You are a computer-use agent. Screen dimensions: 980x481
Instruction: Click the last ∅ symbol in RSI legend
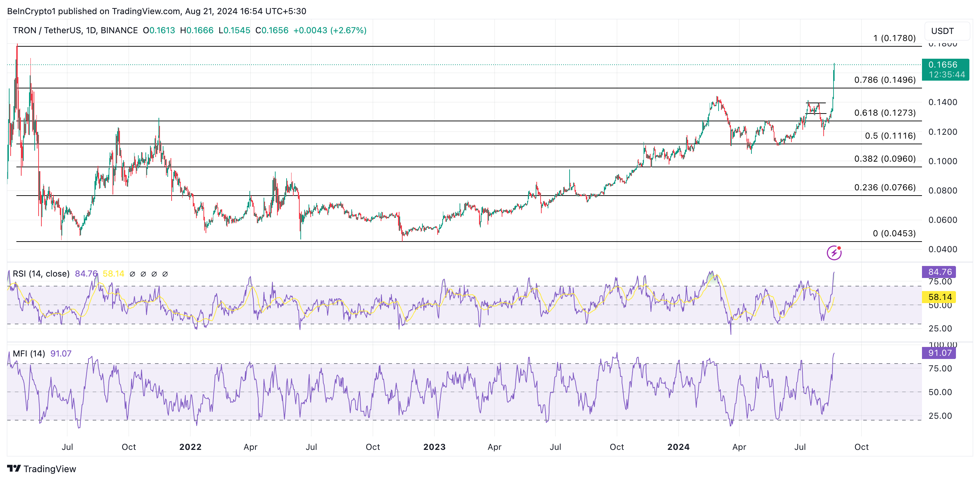(165, 274)
